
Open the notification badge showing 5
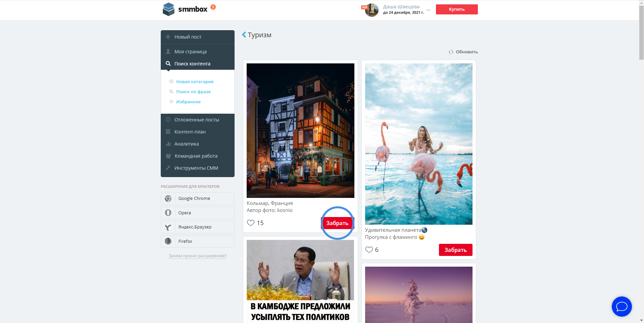click(x=213, y=7)
